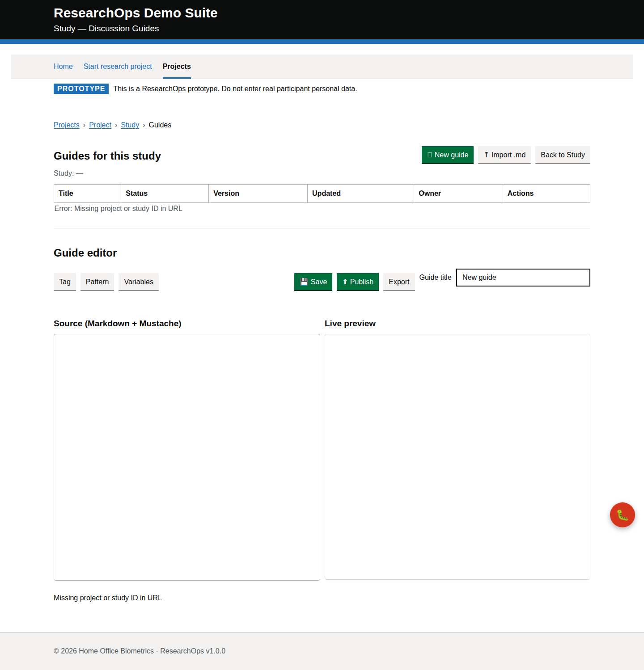Click the ResearchOps Demo Suite header title

pos(136,13)
